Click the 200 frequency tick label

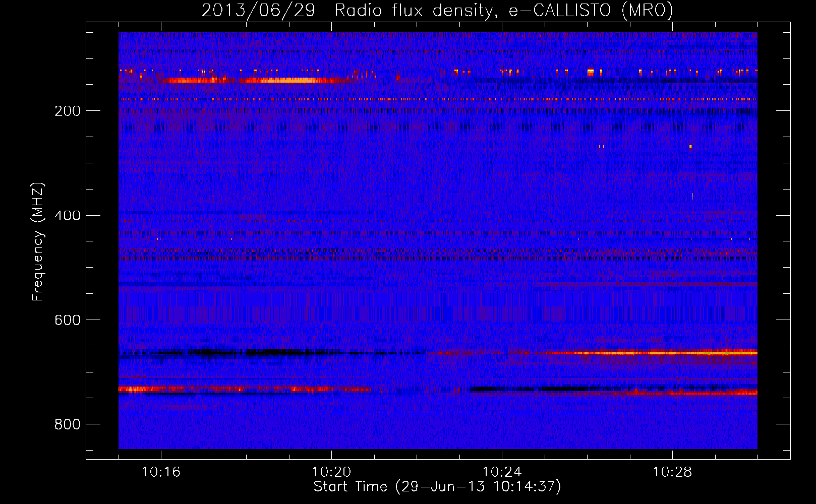68,111
